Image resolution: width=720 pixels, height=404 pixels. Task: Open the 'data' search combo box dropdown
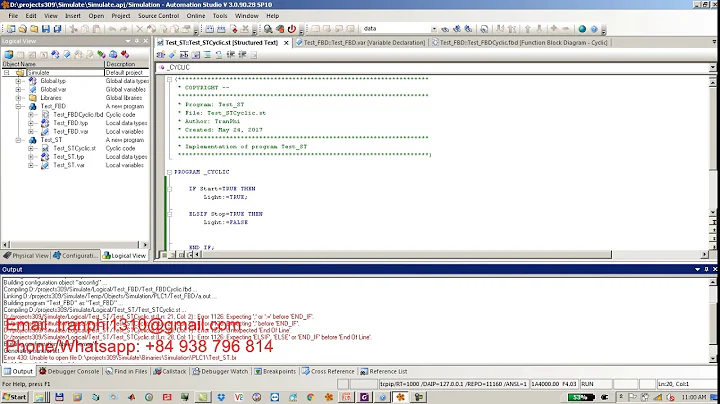pos(434,29)
